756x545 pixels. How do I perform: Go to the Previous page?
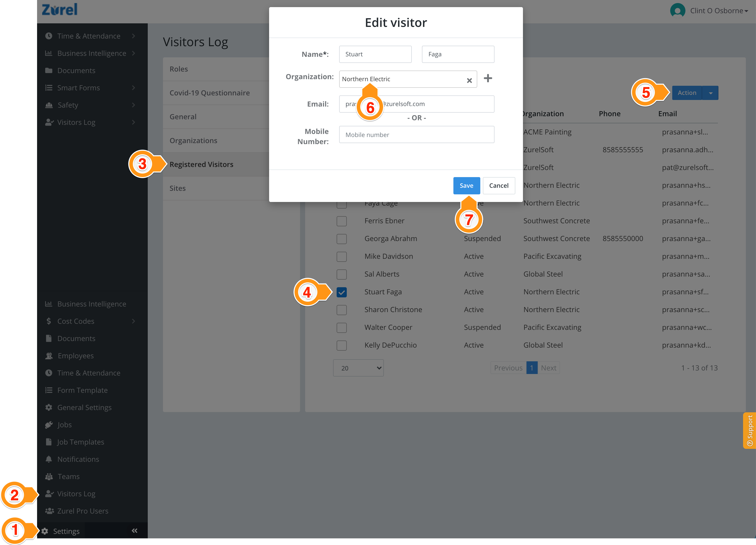[x=508, y=368]
